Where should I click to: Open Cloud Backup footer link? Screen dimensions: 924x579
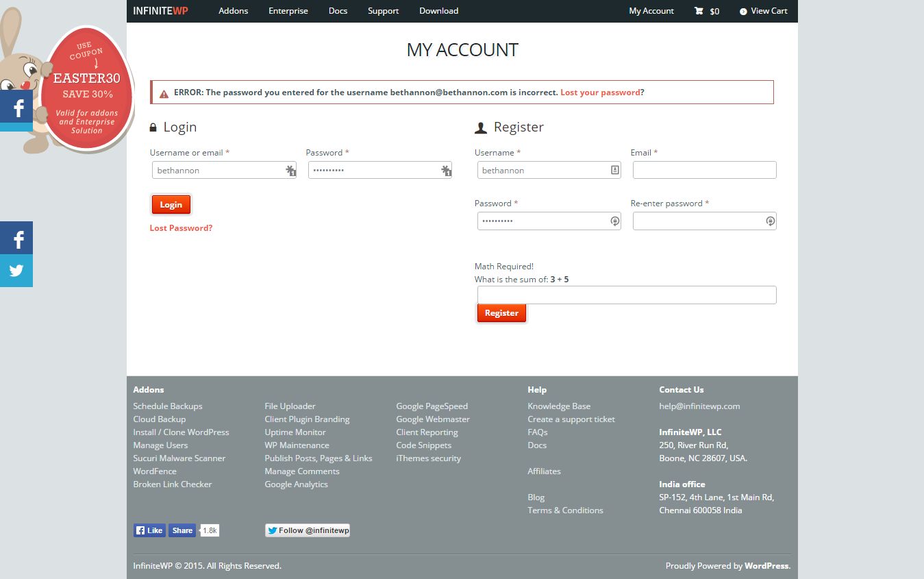pos(160,419)
